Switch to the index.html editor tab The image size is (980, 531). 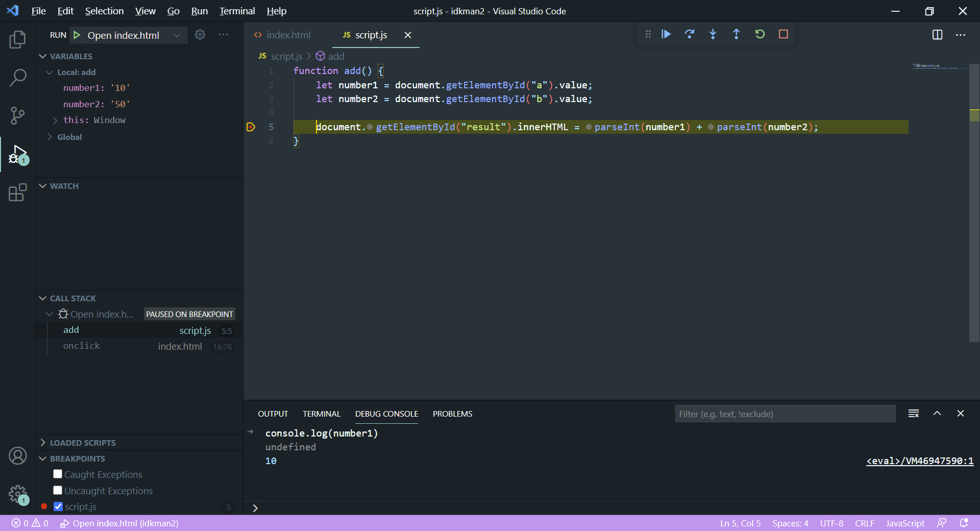[288, 35]
